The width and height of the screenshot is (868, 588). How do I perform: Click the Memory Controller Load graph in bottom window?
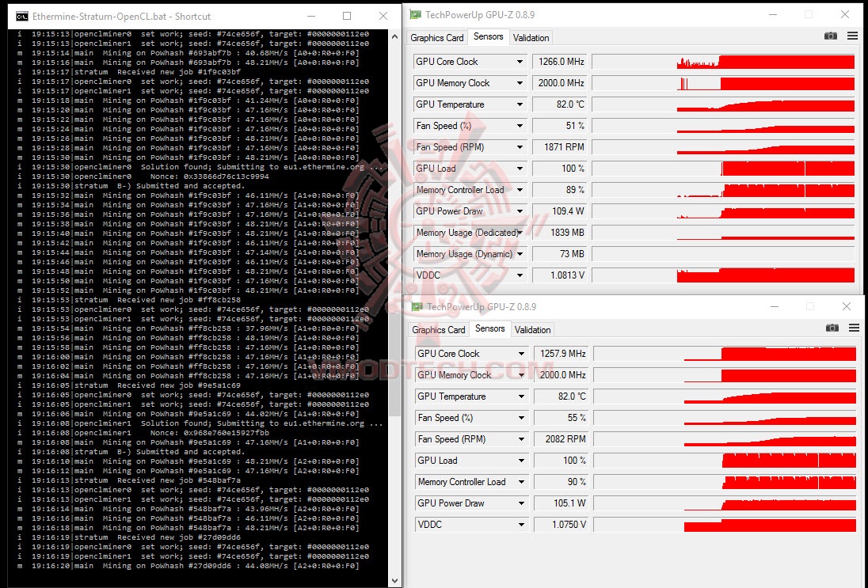(725, 482)
